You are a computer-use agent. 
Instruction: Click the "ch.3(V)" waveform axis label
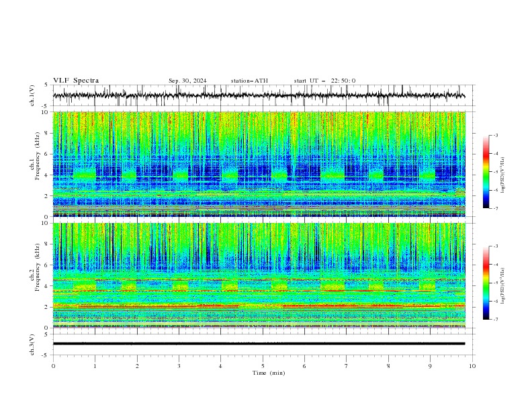(32, 345)
